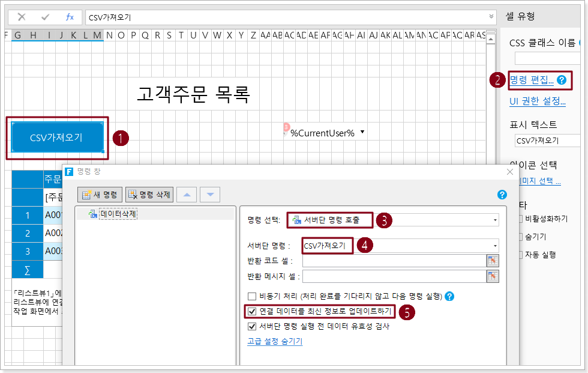This screenshot has width=588, height=373.
Task: Click the cell picker icon for 반환 코드 셀
Action: [x=493, y=260]
